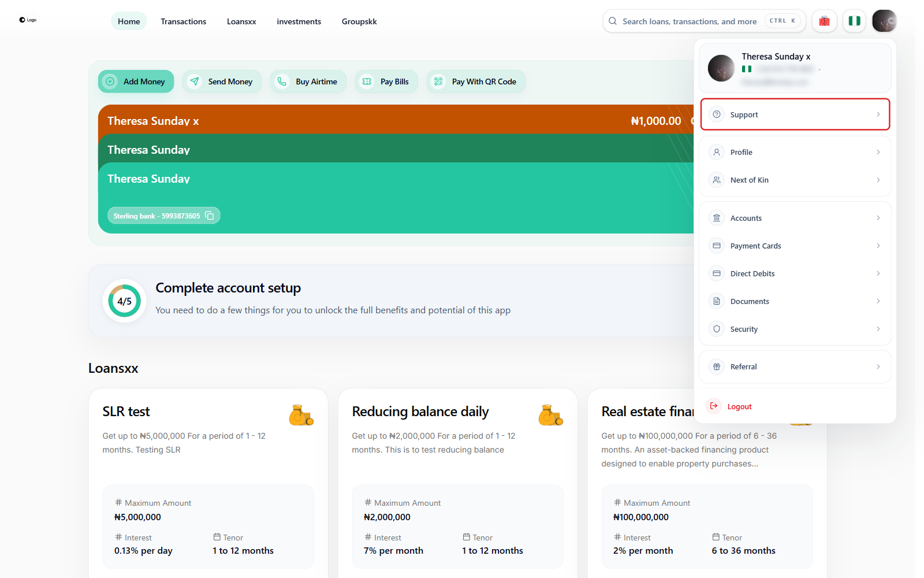The width and height of the screenshot is (924, 578).
Task: Click the Sterling bank - 5993873605 pill
Action: [x=163, y=216]
